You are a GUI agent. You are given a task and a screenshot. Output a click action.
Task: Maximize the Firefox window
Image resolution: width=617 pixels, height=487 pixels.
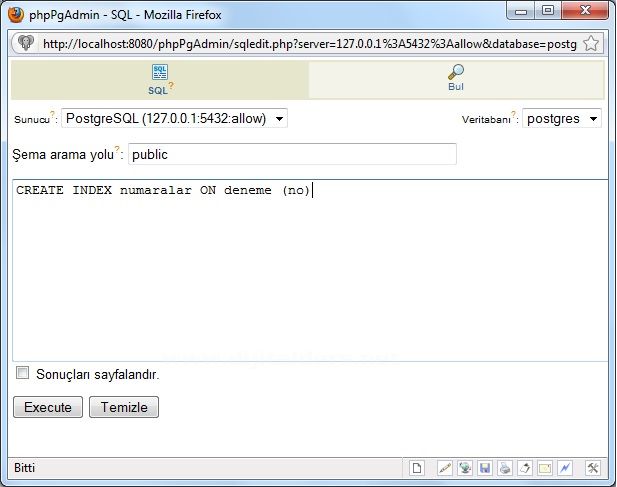547,11
